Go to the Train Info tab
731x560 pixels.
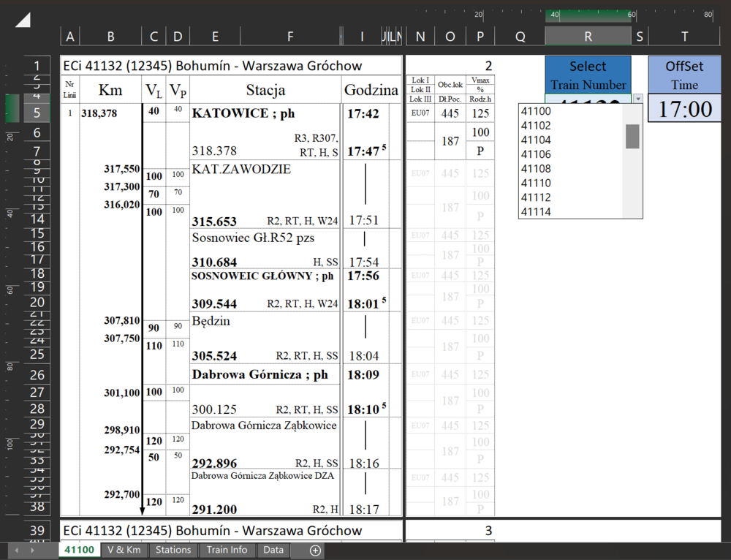point(227,550)
